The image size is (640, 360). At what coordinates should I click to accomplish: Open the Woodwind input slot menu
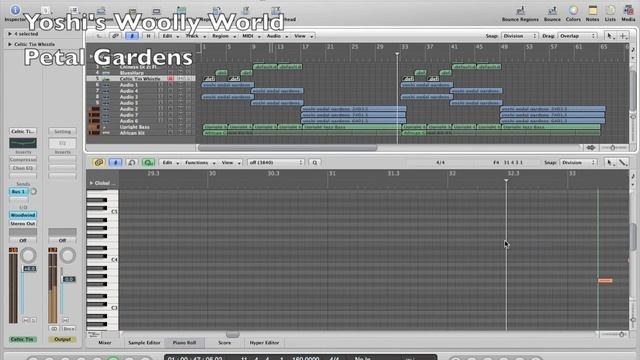click(x=23, y=215)
